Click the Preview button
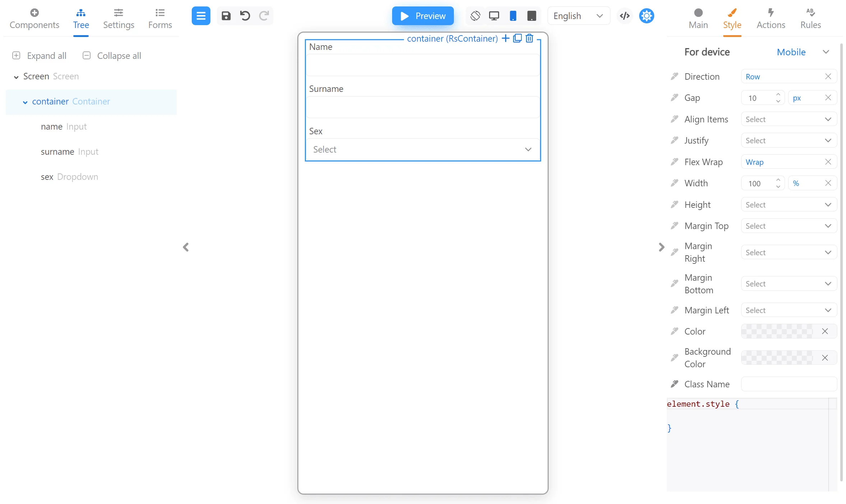Viewport: 846px width, 504px height. pyautogui.click(x=423, y=16)
